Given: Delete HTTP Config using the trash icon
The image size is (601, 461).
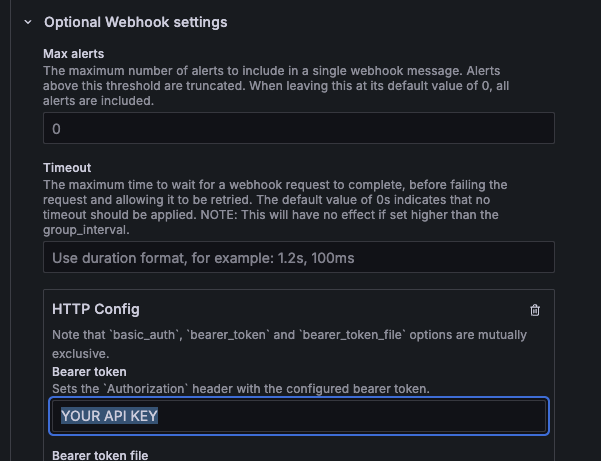Looking at the screenshot, I should [535, 310].
